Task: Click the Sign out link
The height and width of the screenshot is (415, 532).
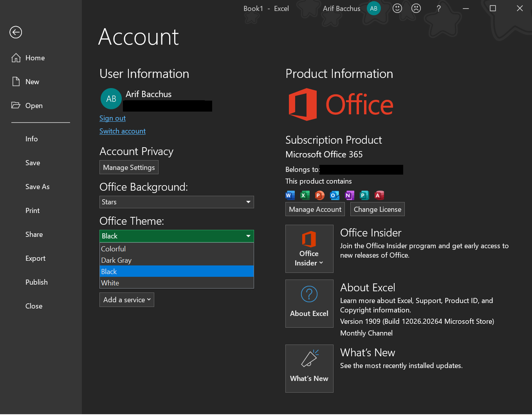Action: coord(112,118)
